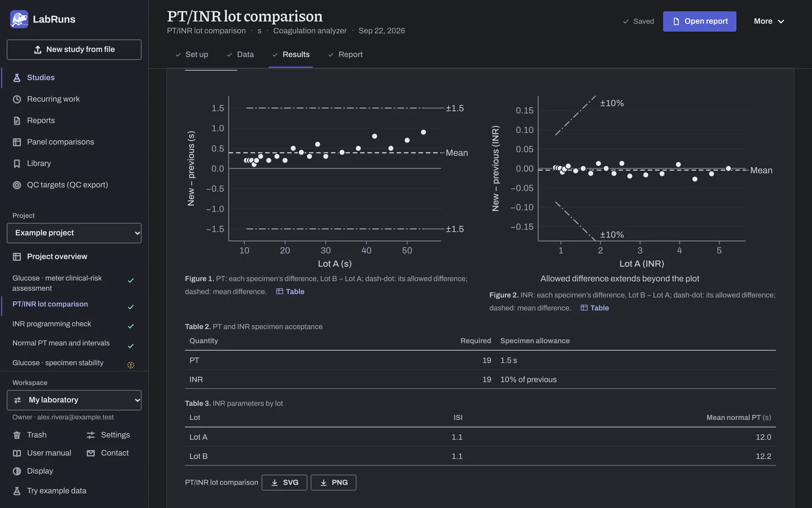Screen dimensions: 812x508
Task: Switch to the Data tab
Action: click(x=240, y=55)
